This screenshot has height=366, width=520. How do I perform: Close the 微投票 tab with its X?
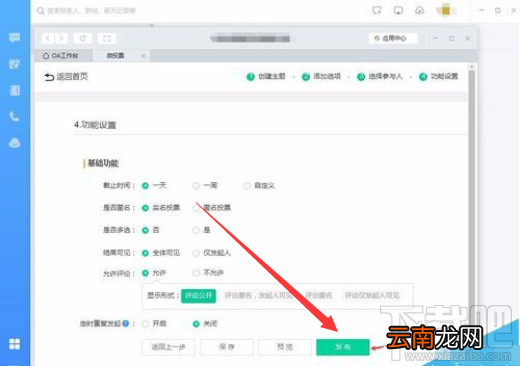[x=143, y=56]
